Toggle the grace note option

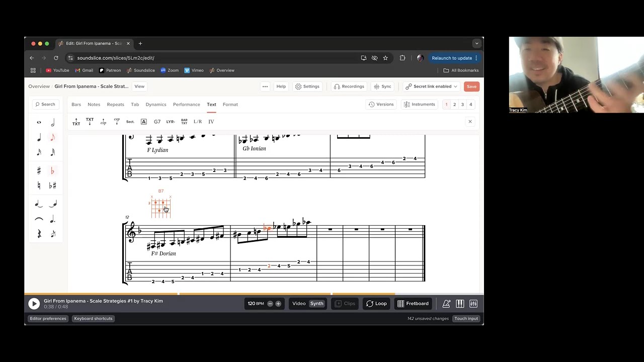[x=53, y=234]
